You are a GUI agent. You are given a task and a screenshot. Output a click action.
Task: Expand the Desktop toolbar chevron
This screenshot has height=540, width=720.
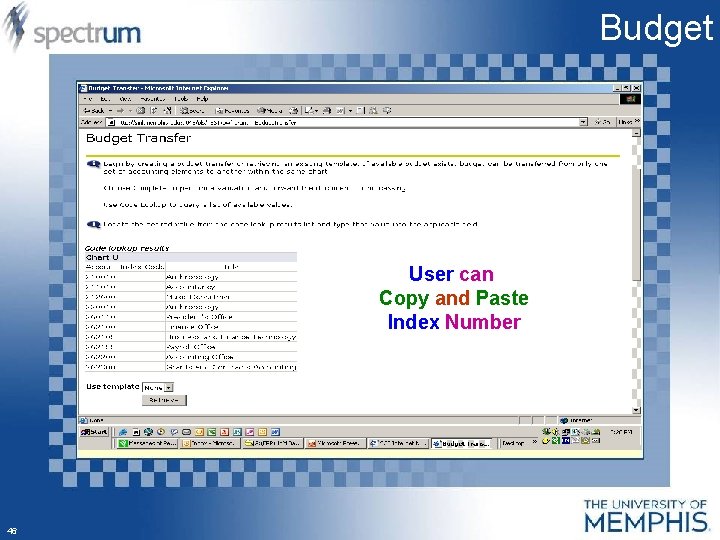pos(534,442)
